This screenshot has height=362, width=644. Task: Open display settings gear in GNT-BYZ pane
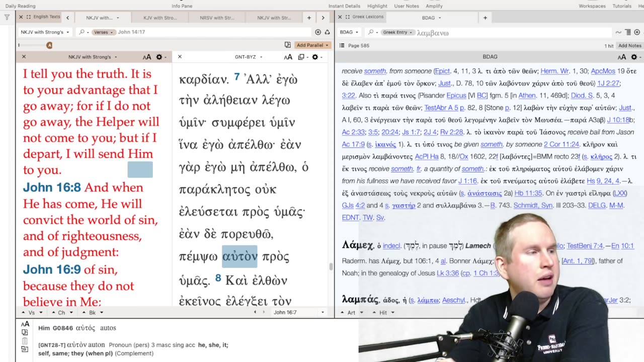(316, 57)
